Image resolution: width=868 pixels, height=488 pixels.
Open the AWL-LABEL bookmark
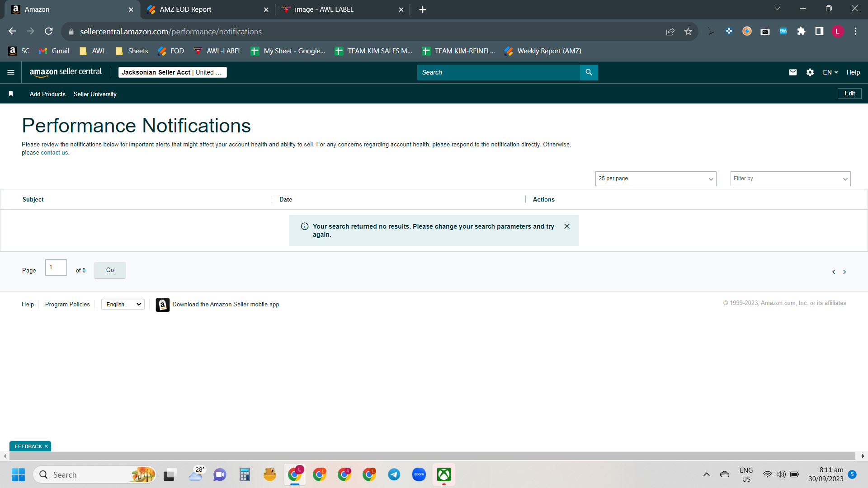217,51
